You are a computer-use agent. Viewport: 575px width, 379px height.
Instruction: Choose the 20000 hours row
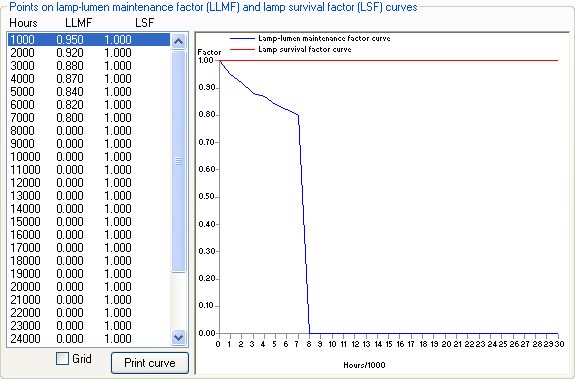[89, 287]
